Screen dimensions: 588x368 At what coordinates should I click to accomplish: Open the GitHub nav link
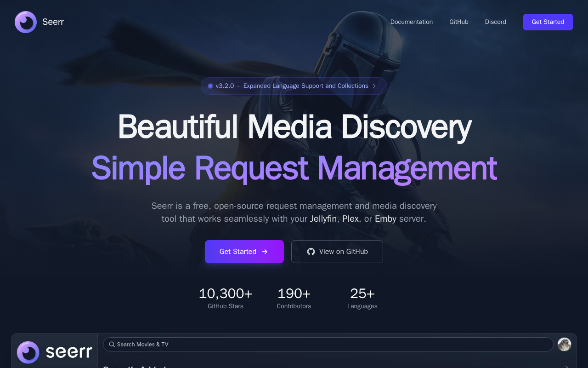pyautogui.click(x=459, y=22)
